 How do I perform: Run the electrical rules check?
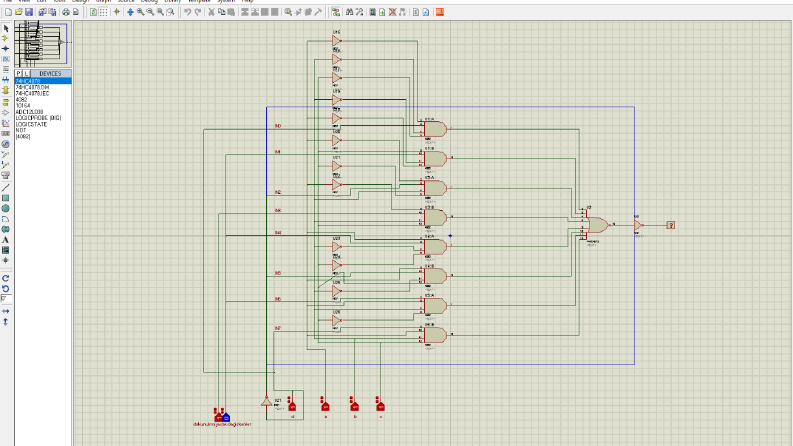(426, 12)
